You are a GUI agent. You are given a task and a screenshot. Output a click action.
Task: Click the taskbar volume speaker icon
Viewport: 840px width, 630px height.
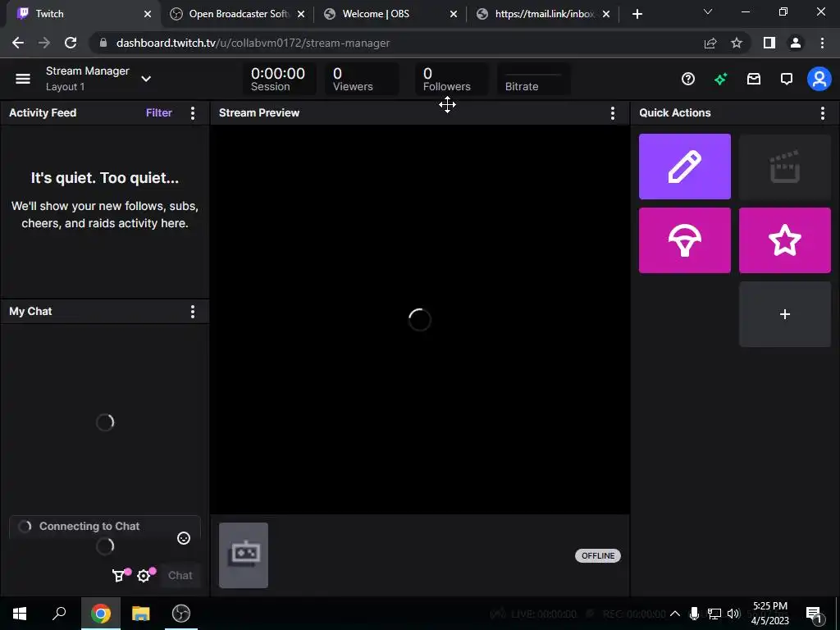tap(734, 614)
